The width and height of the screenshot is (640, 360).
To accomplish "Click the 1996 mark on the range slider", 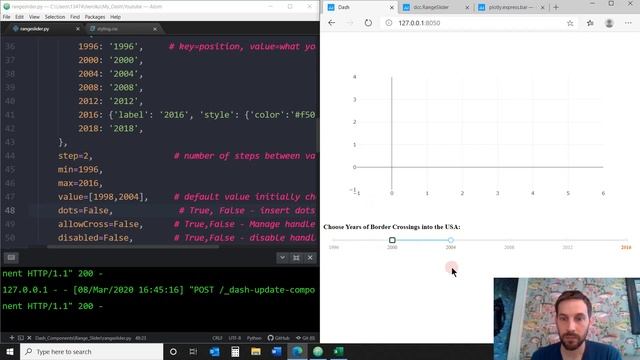I will click(x=334, y=247).
